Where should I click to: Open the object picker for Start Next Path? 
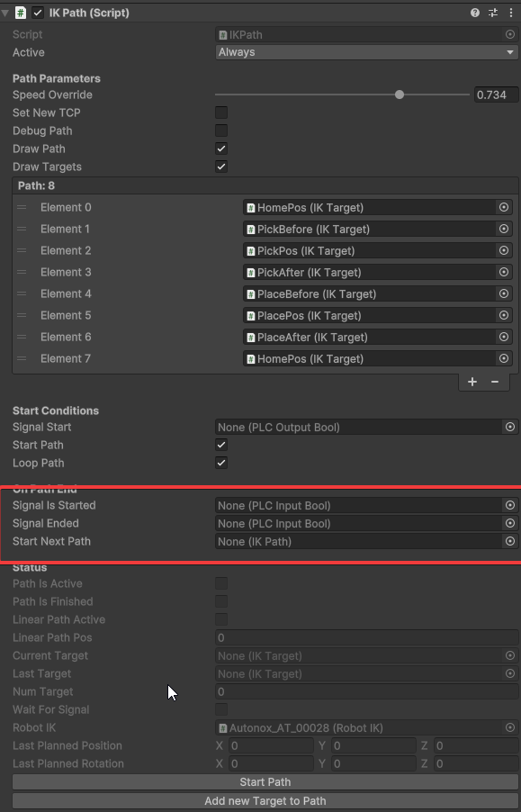click(510, 541)
